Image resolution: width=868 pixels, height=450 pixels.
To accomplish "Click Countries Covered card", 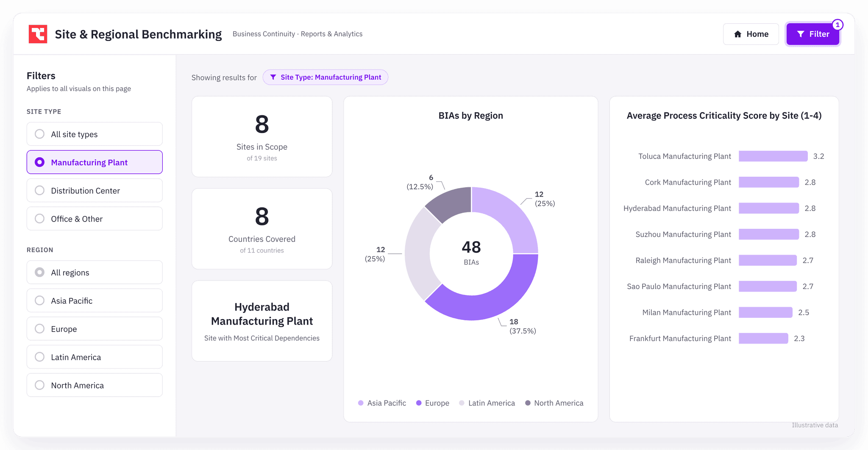I will pos(262,229).
